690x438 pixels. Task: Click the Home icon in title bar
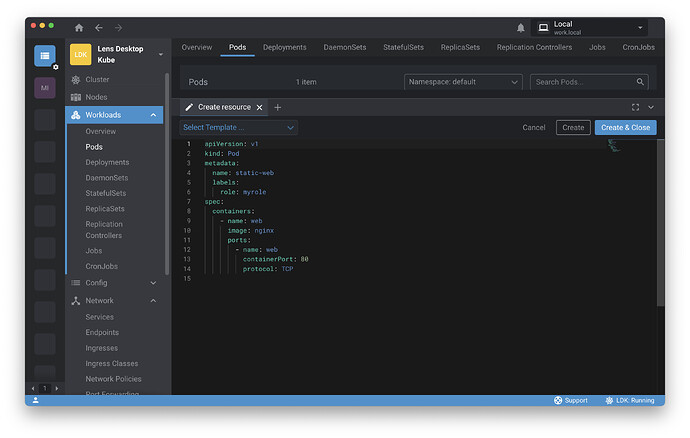79,27
